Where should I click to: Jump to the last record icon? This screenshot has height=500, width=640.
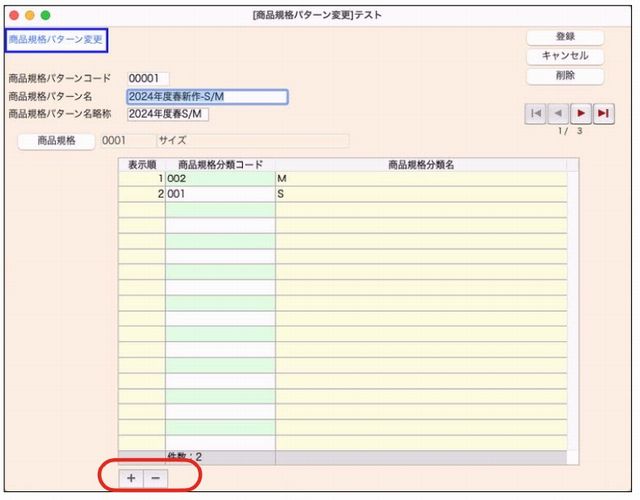pyautogui.click(x=602, y=113)
